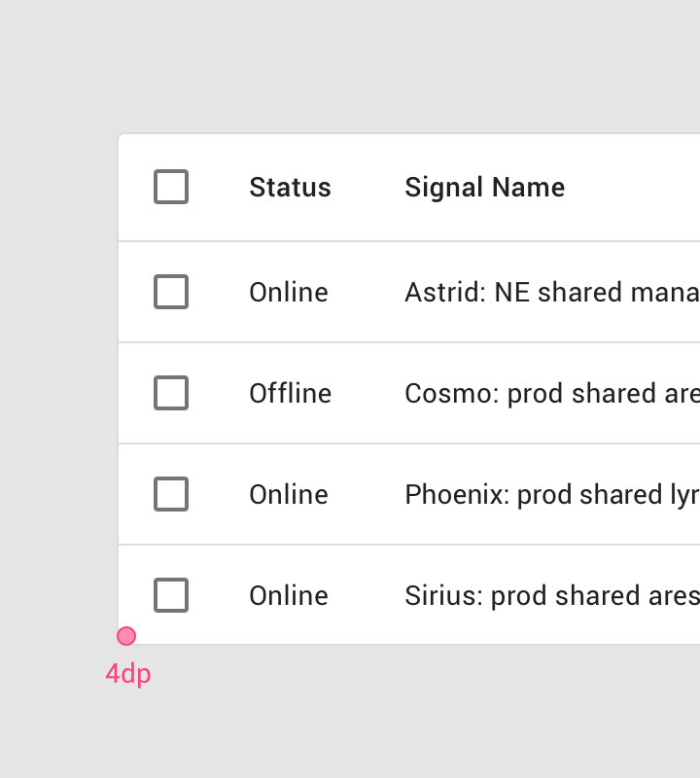The width and height of the screenshot is (700, 778).
Task: Check the checkbox for Astrid row
Action: point(170,292)
